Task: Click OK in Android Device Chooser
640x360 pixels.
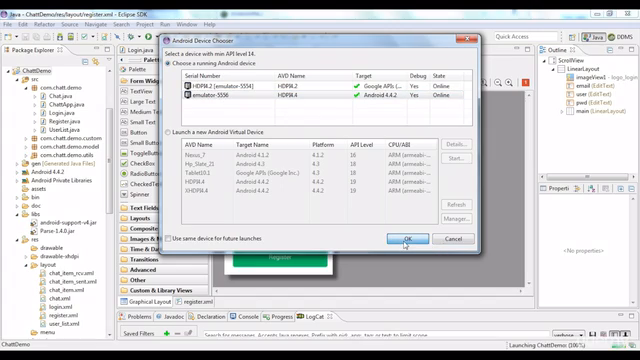Action: coord(408,239)
